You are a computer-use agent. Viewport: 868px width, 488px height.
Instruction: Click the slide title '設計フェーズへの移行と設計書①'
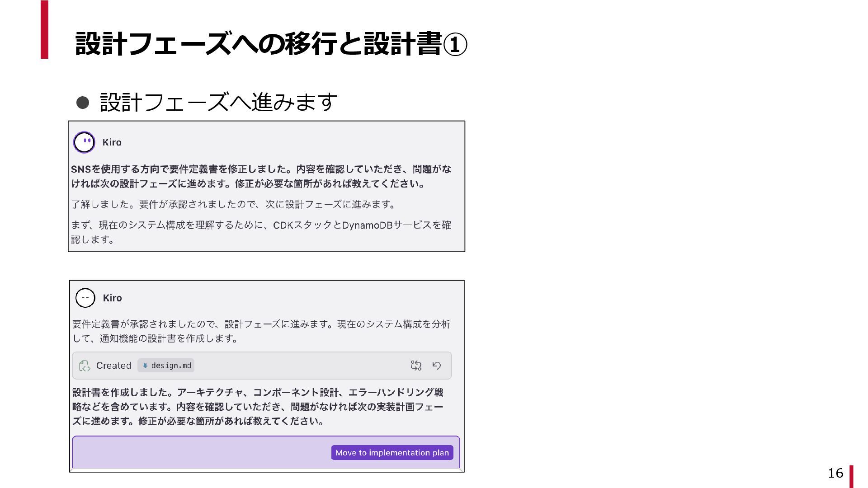pyautogui.click(x=271, y=44)
